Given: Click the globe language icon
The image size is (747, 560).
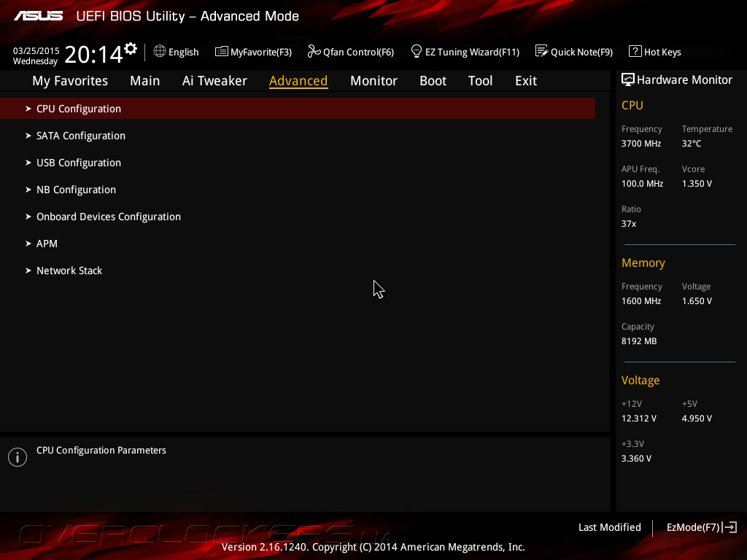Looking at the screenshot, I should pos(160,51).
